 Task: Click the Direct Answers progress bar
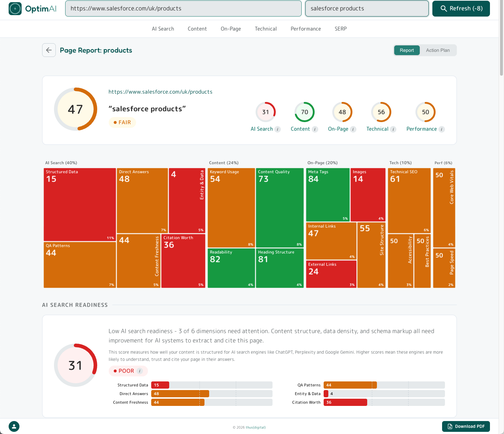point(212,394)
